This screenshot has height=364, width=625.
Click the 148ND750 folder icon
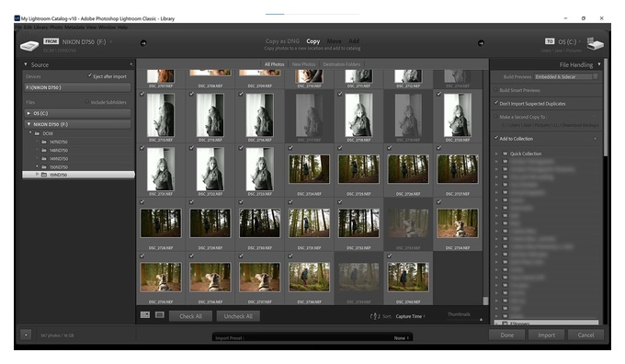44,151
